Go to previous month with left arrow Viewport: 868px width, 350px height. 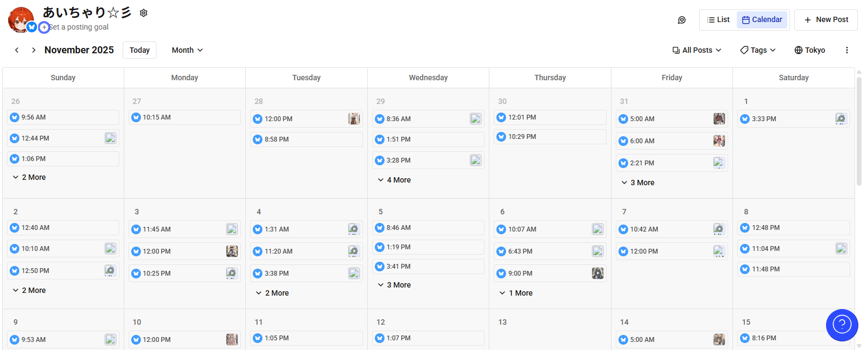[x=17, y=50]
